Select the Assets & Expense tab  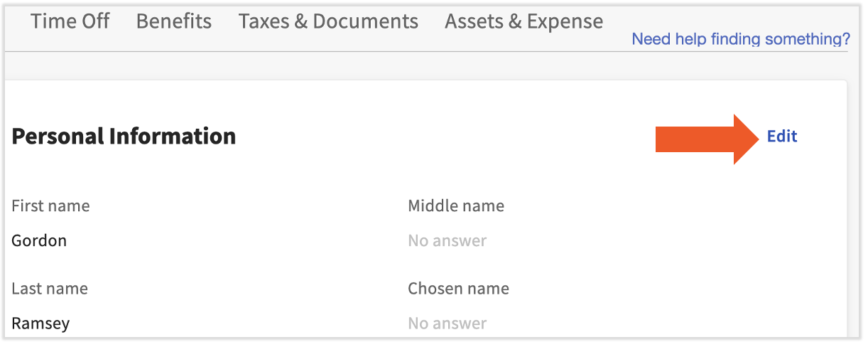523,22
